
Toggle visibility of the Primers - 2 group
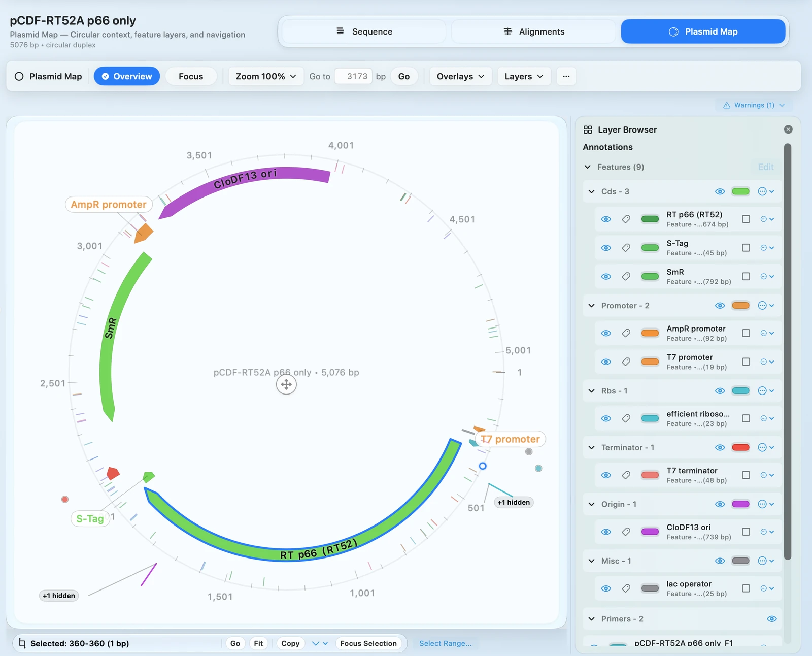(x=771, y=619)
